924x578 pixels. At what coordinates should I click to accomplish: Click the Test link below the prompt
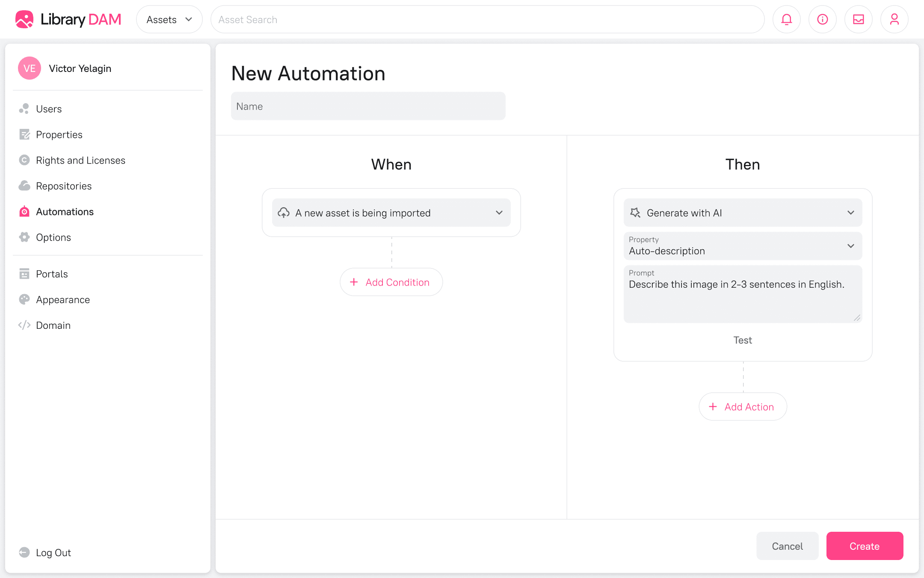click(x=743, y=340)
